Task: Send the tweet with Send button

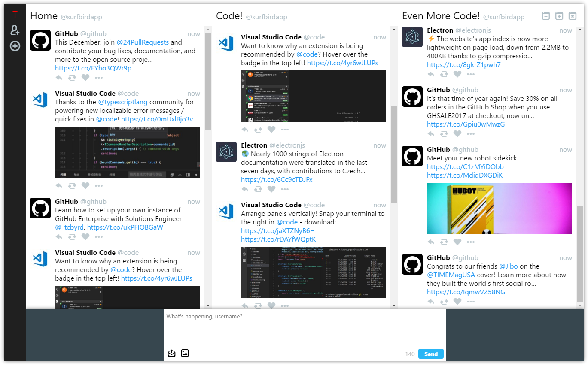Action: click(x=431, y=354)
